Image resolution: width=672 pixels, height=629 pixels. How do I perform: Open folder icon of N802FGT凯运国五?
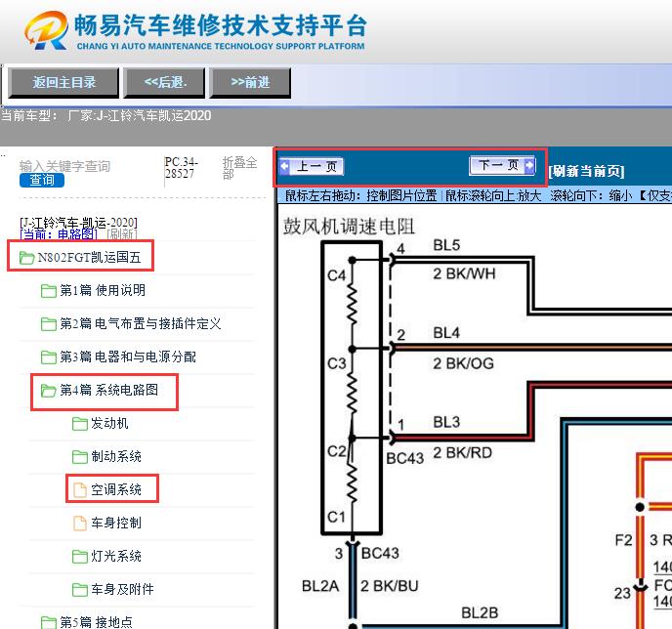tap(26, 258)
